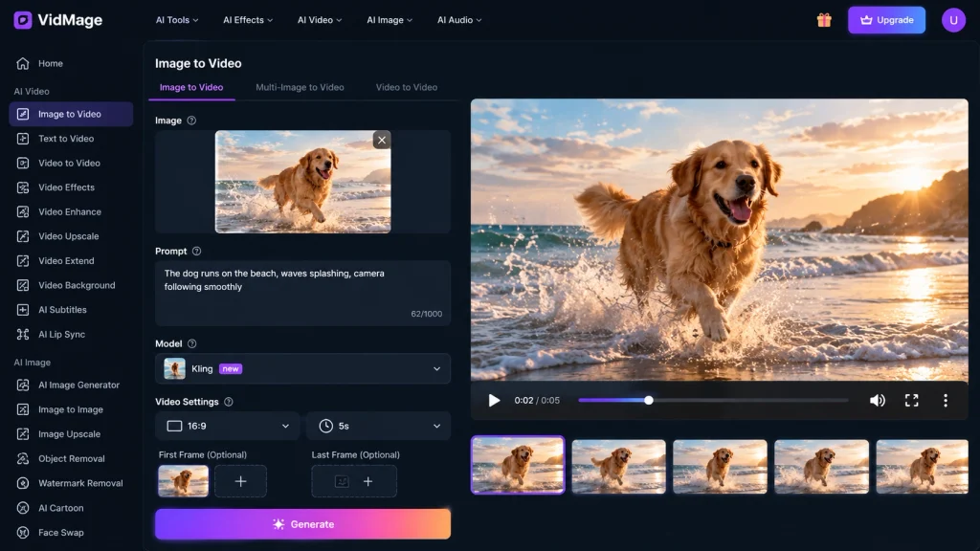Show help for Model field
The height and width of the screenshot is (551, 980).
(x=191, y=343)
